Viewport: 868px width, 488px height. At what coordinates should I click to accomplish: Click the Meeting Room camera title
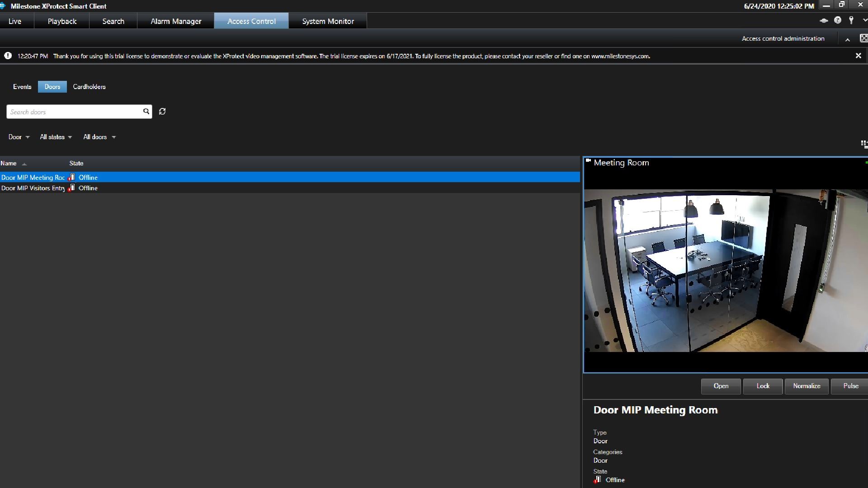(621, 163)
